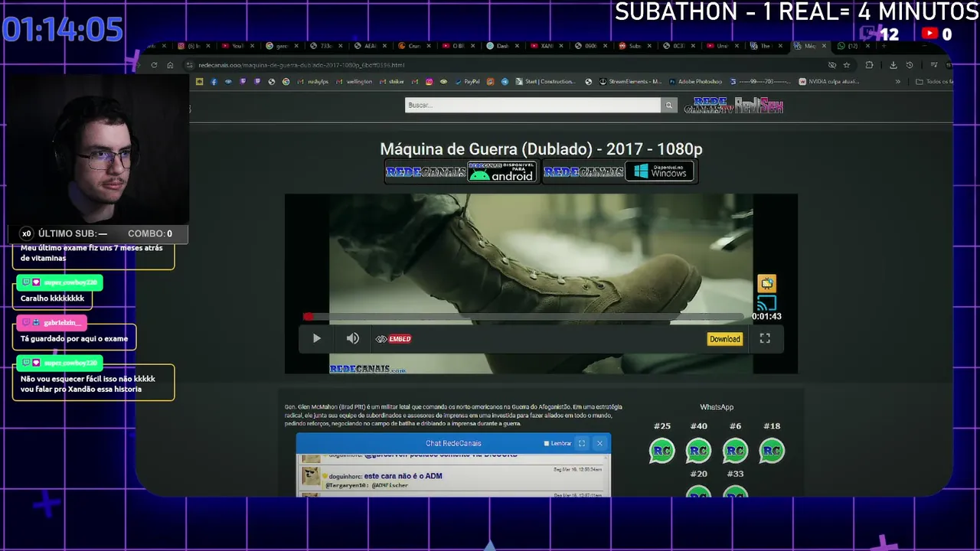Image resolution: width=980 pixels, height=551 pixels.
Task: Open StreamElements bookmark
Action: pos(631,81)
